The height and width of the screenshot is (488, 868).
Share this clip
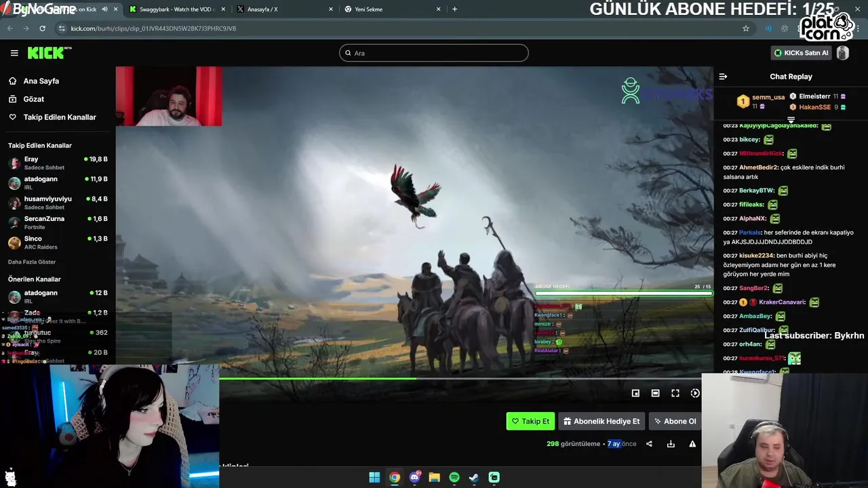[649, 444]
